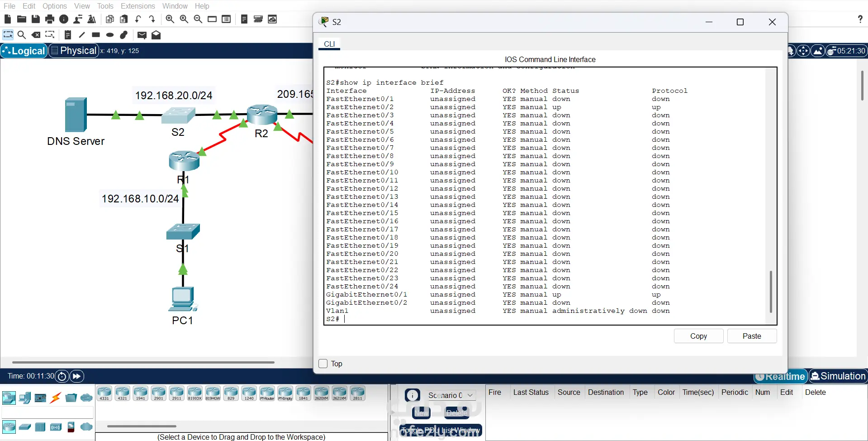
Task: Undo the last action
Action: pyautogui.click(x=138, y=19)
